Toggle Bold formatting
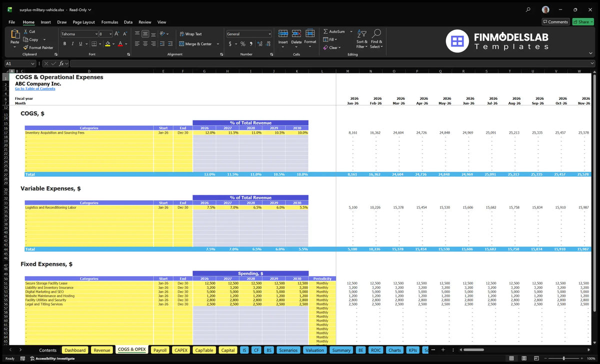Screen dimensions: 600x364 coord(64,44)
